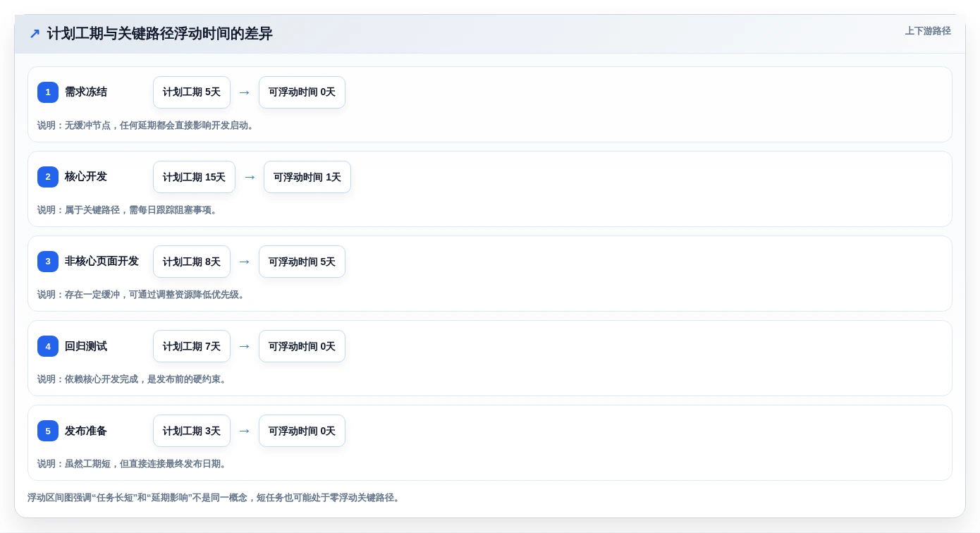Click the arrow in the 需求冻结 row
980x533 pixels.
[245, 92]
